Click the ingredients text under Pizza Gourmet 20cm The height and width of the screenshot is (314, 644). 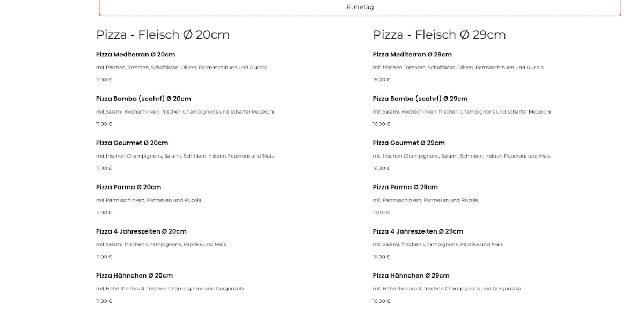185,156
